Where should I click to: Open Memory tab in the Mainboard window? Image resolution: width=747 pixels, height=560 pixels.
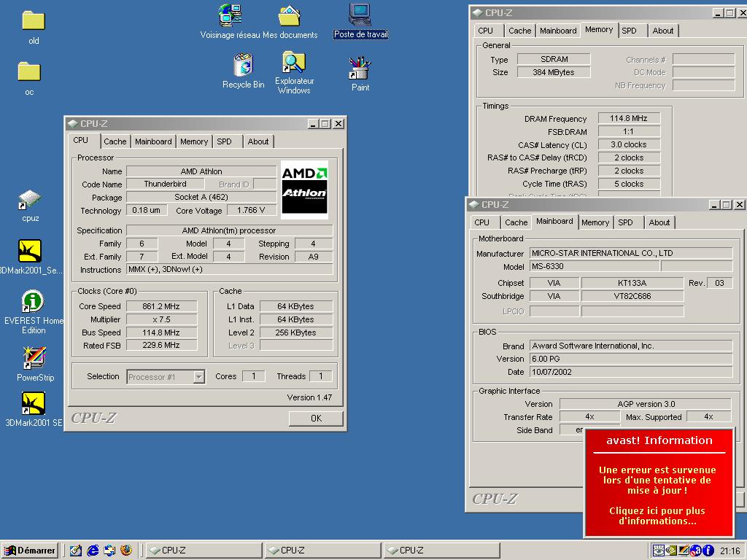[x=595, y=222]
